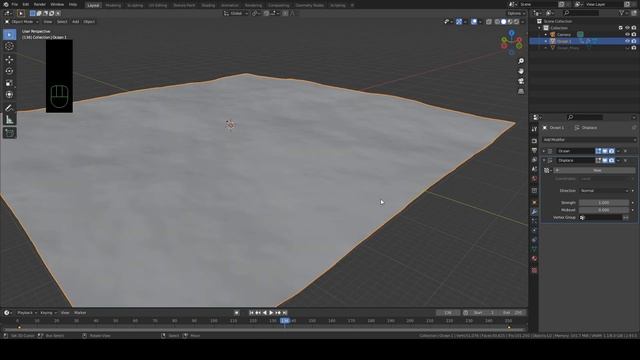Open the viewport Options dropdown

(x=516, y=13)
